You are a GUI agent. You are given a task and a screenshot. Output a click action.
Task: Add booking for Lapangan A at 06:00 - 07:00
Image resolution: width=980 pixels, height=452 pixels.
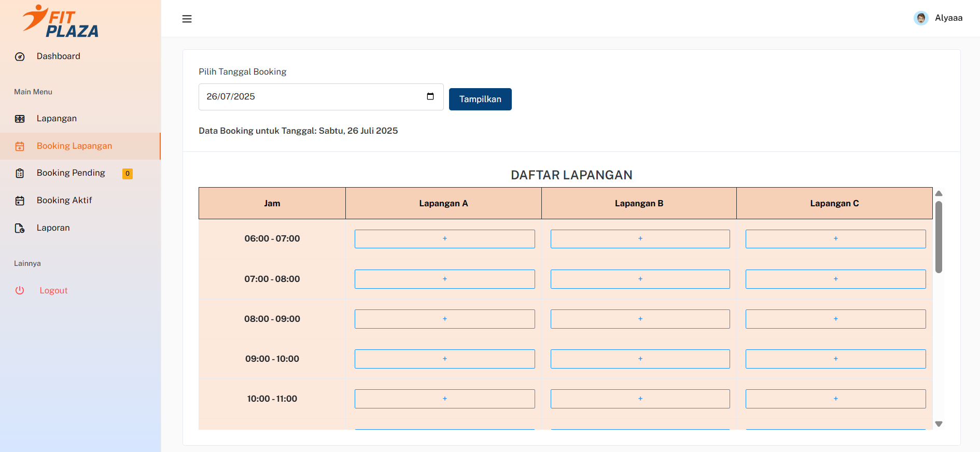[444, 239]
